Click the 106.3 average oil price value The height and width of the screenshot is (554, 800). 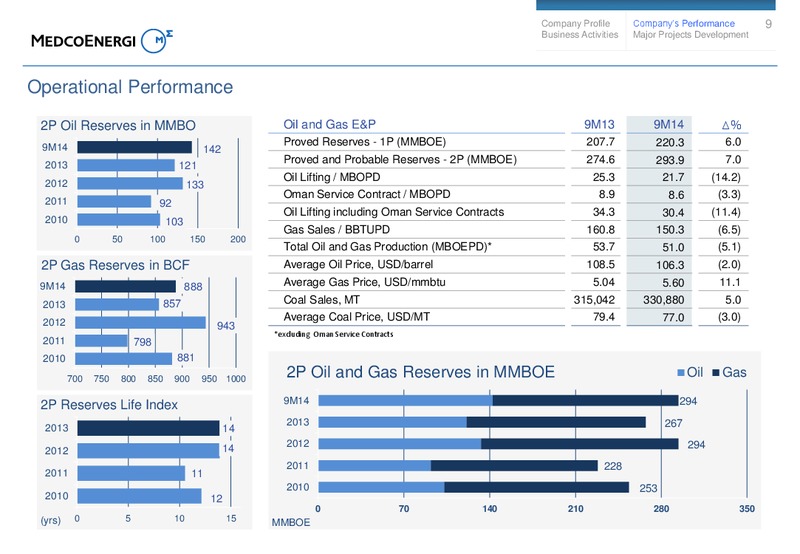[669, 265]
